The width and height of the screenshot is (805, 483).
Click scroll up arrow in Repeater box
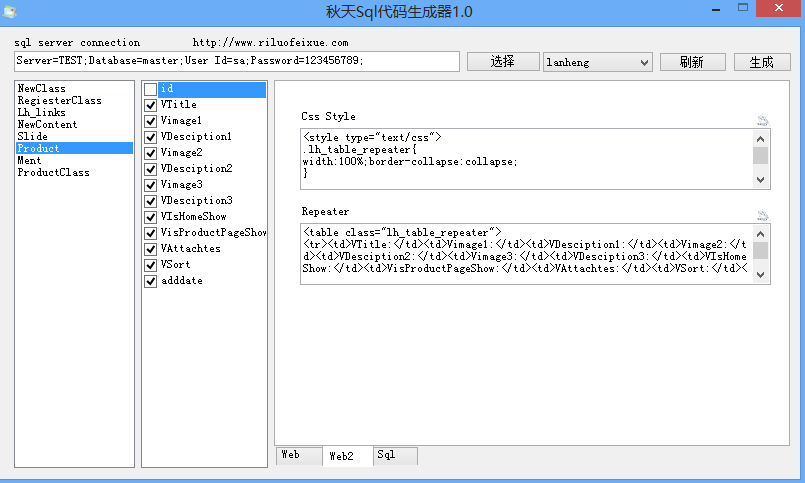761,234
